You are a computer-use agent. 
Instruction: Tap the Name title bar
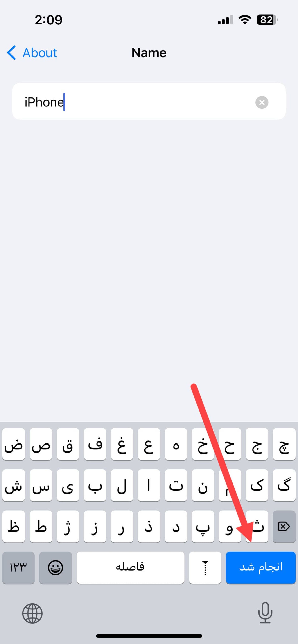point(149,52)
